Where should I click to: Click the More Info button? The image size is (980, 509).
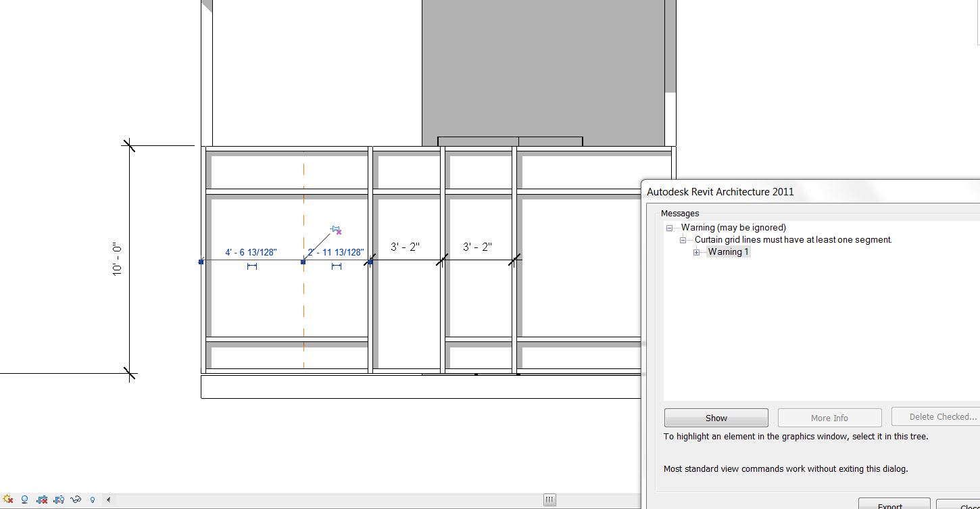[x=829, y=418]
